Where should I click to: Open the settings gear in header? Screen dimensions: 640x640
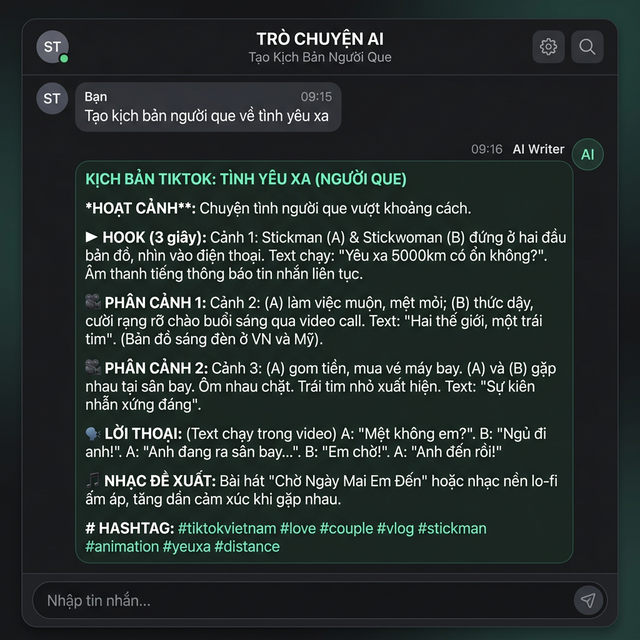pyautogui.click(x=548, y=46)
